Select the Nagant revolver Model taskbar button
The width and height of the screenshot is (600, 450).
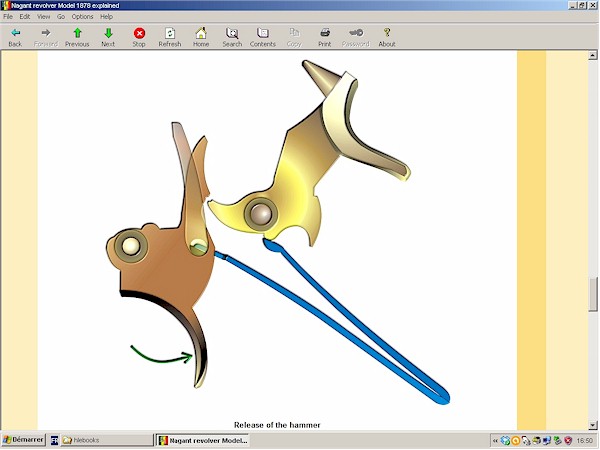[203, 440]
